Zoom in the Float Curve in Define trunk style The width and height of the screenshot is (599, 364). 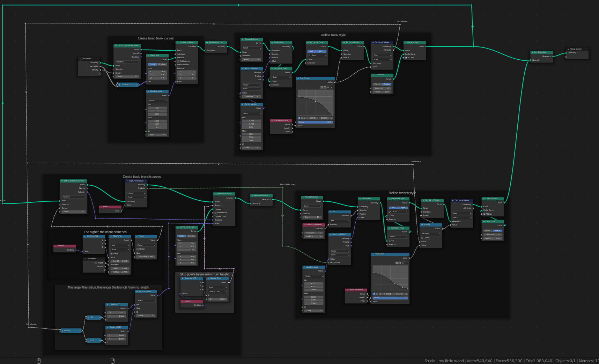point(321,87)
